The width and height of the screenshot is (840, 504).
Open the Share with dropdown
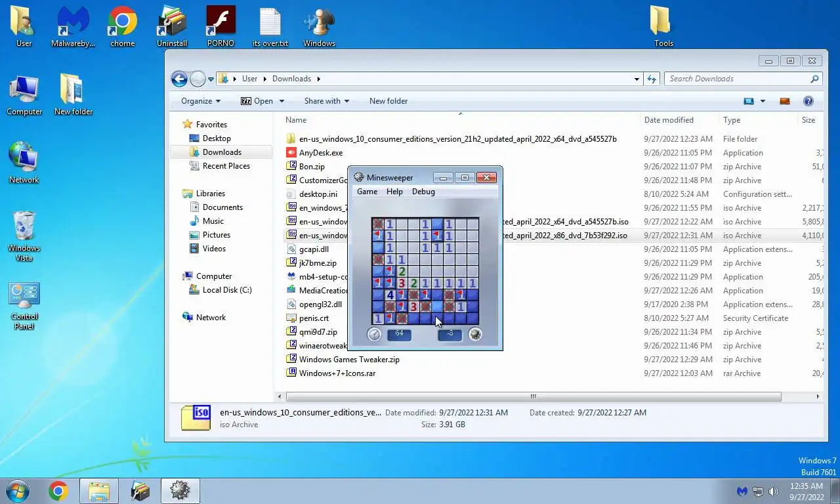click(327, 101)
